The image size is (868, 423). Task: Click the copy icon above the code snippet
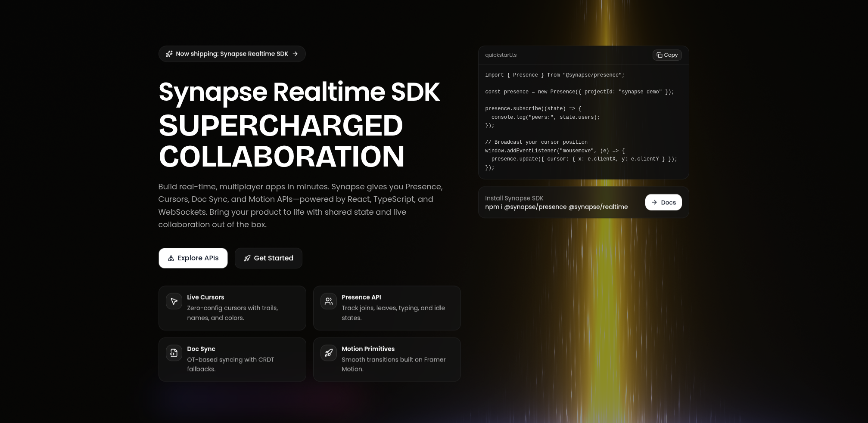659,55
